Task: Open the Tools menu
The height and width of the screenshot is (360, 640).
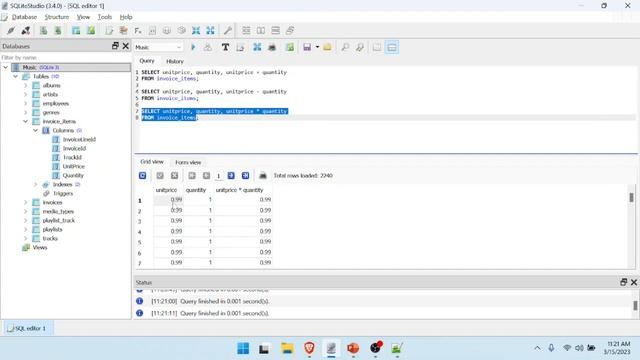Action: coord(104,17)
